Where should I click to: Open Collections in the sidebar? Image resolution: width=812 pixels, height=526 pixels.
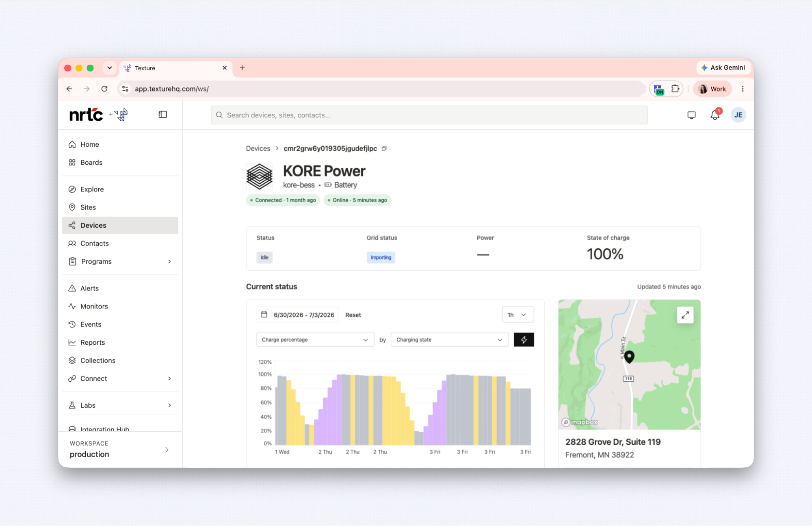click(120, 361)
